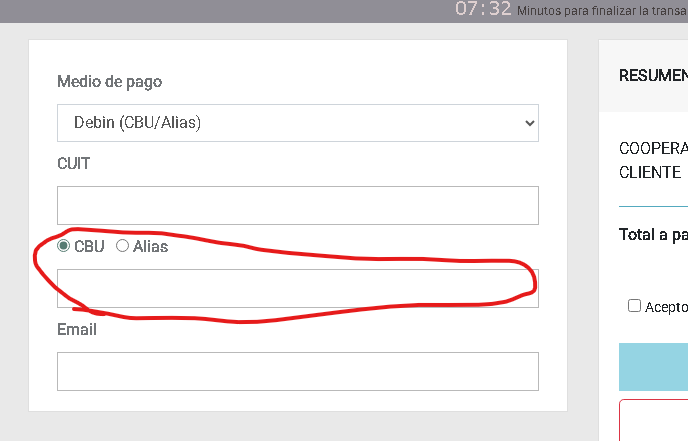Focus the Email input field

click(x=297, y=371)
